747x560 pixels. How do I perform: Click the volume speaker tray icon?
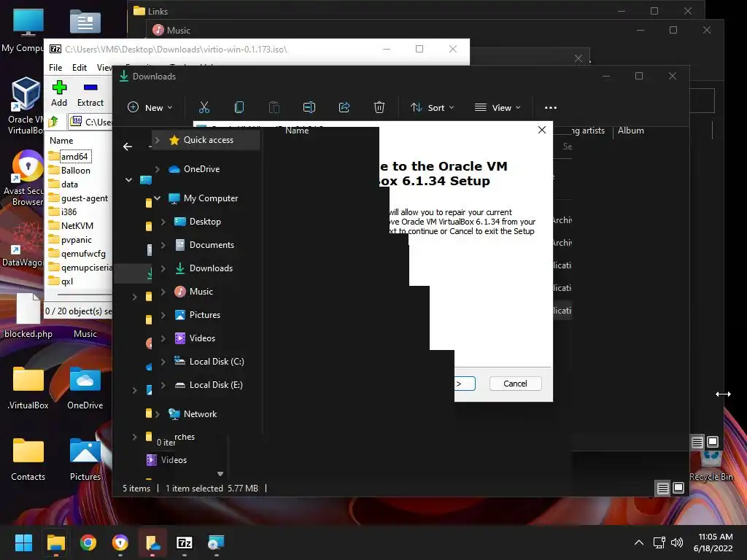(x=677, y=542)
